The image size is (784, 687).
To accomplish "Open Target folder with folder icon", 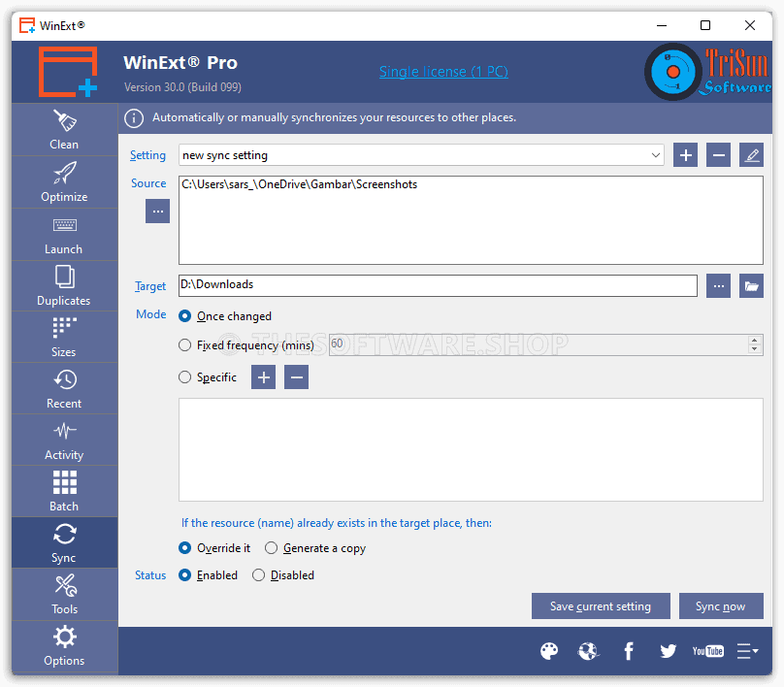I will tap(751, 286).
